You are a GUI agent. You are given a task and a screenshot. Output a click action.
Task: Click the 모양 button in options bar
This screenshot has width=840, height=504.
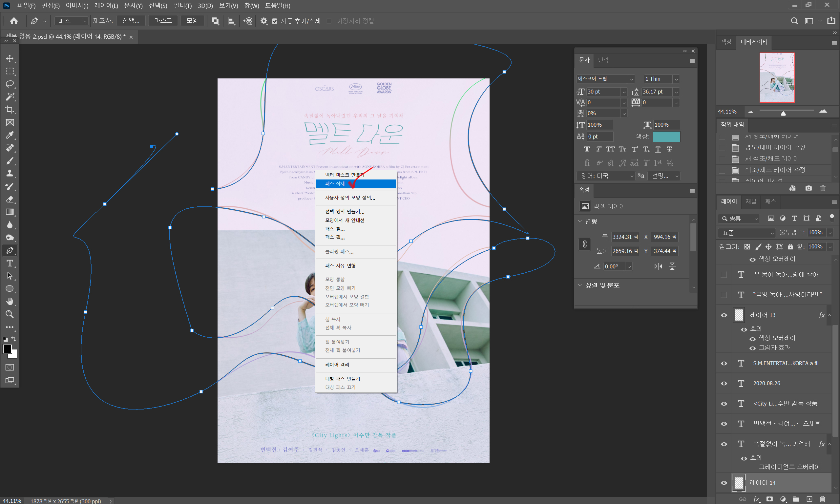coord(192,21)
